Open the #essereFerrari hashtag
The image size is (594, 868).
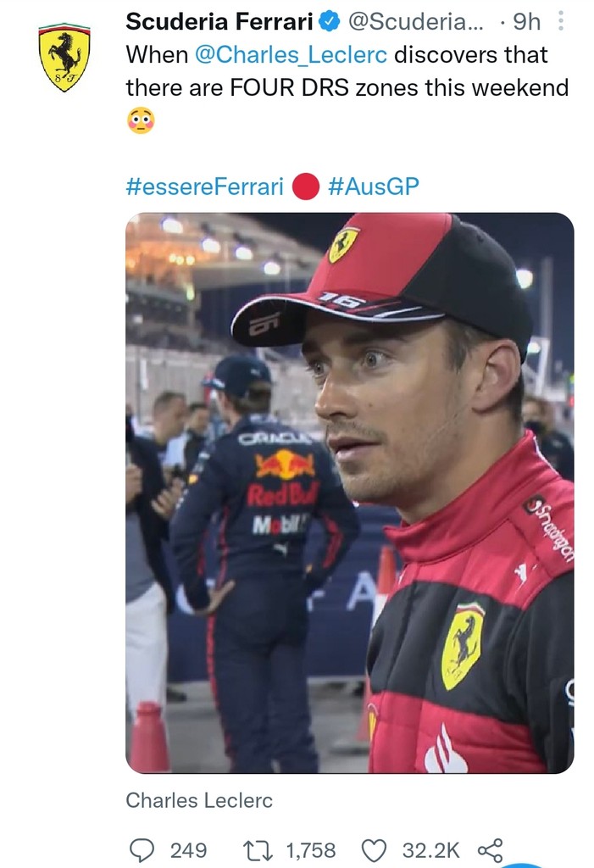(x=204, y=186)
